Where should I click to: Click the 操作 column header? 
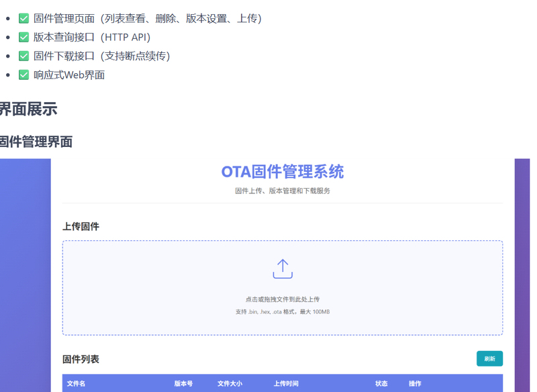click(x=415, y=384)
